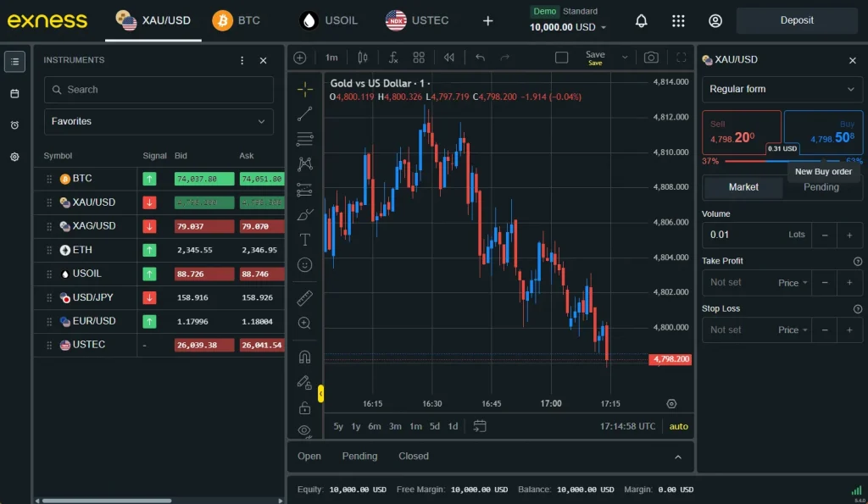Expand the Save layout dropdown arrow
The width and height of the screenshot is (868, 504).
click(x=625, y=58)
